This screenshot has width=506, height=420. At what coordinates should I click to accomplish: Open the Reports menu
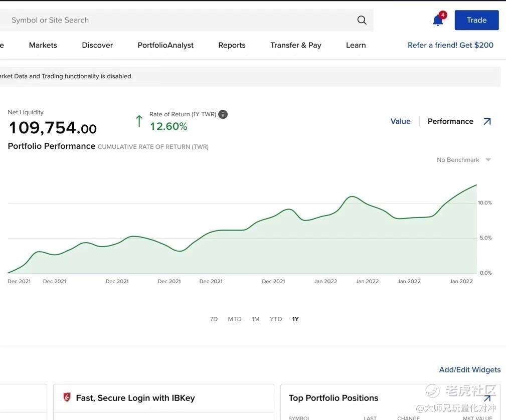click(x=232, y=45)
